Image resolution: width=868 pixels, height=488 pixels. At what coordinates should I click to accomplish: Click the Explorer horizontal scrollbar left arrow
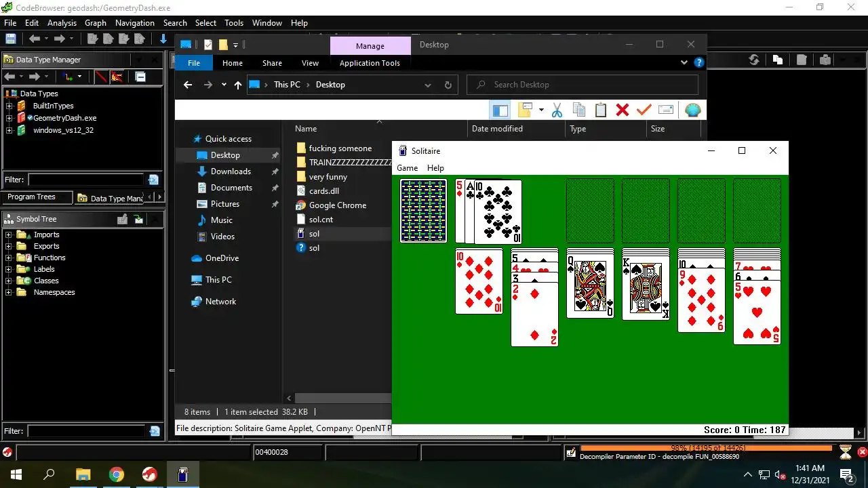pos(290,399)
